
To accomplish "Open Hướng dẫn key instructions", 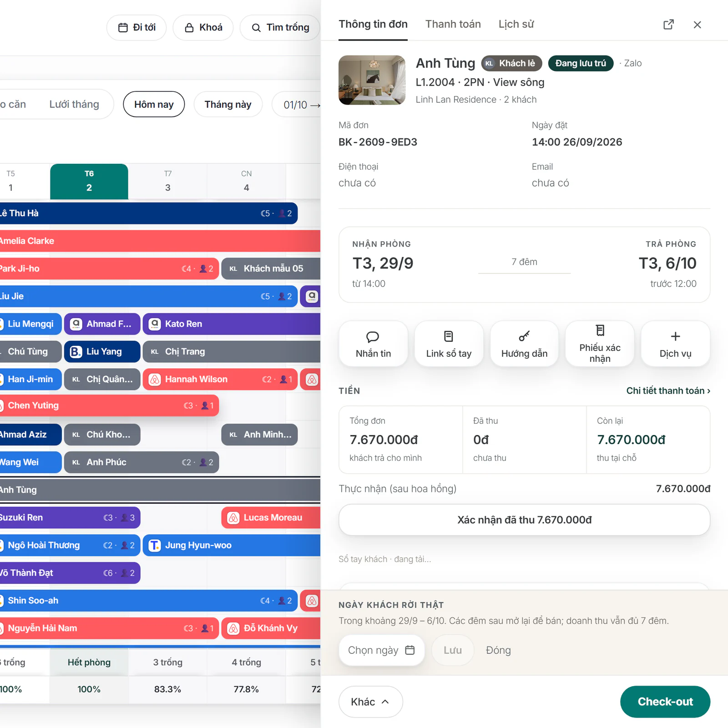I will click(x=524, y=344).
